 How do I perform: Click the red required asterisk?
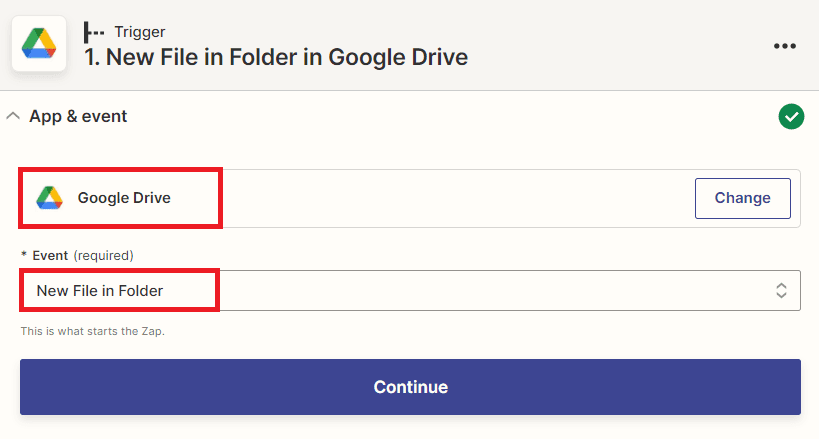(24, 255)
